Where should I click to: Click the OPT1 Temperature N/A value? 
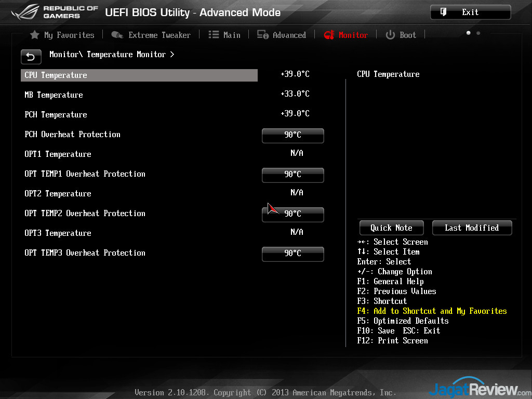tap(297, 153)
